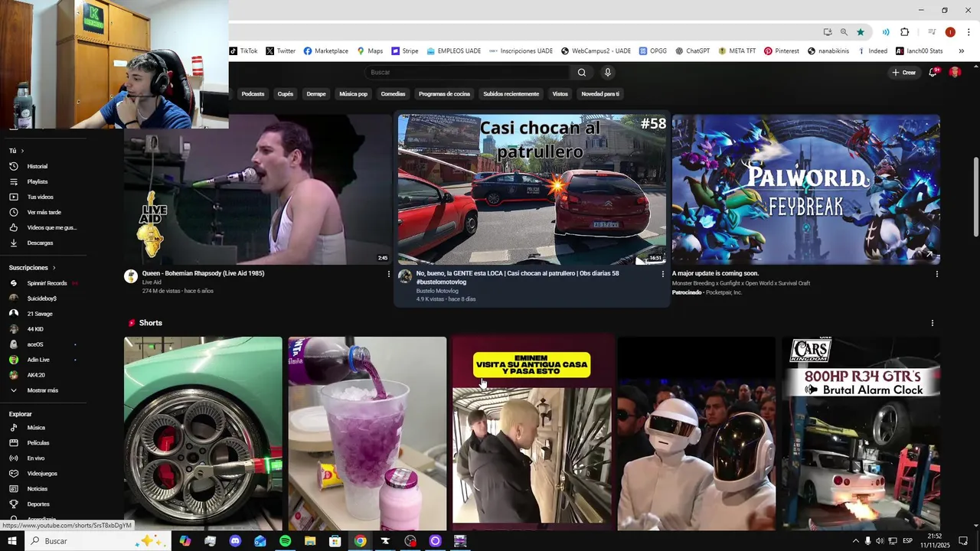The width and height of the screenshot is (980, 551).
Task: Expand the Suscripciones section header
Action: pyautogui.click(x=33, y=268)
